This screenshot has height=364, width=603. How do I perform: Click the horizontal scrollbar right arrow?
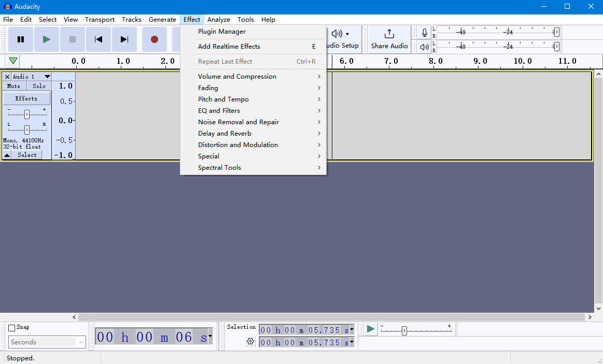click(590, 317)
